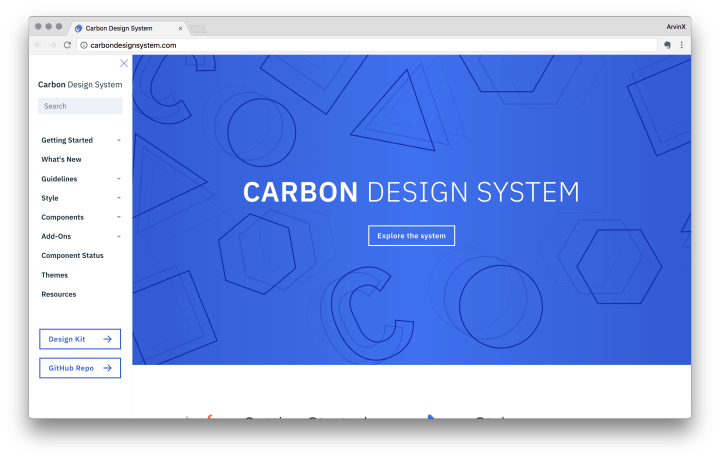The height and width of the screenshot is (460, 720).
Task: Open the Style menu item
Action: (x=50, y=198)
